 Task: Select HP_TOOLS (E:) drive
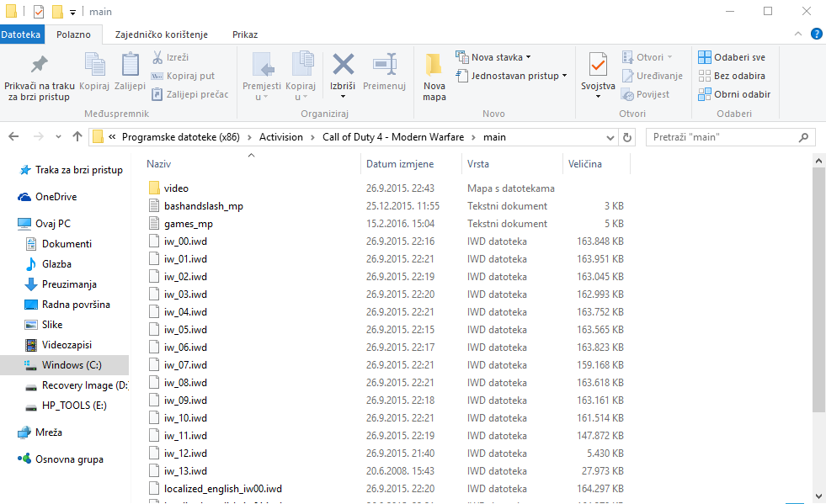point(66,406)
